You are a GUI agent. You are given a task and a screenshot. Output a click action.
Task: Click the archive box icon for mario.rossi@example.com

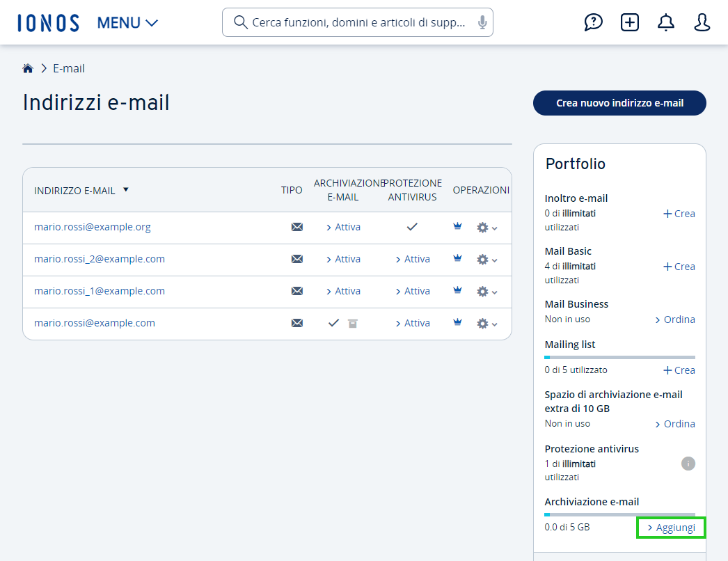pyautogui.click(x=353, y=324)
